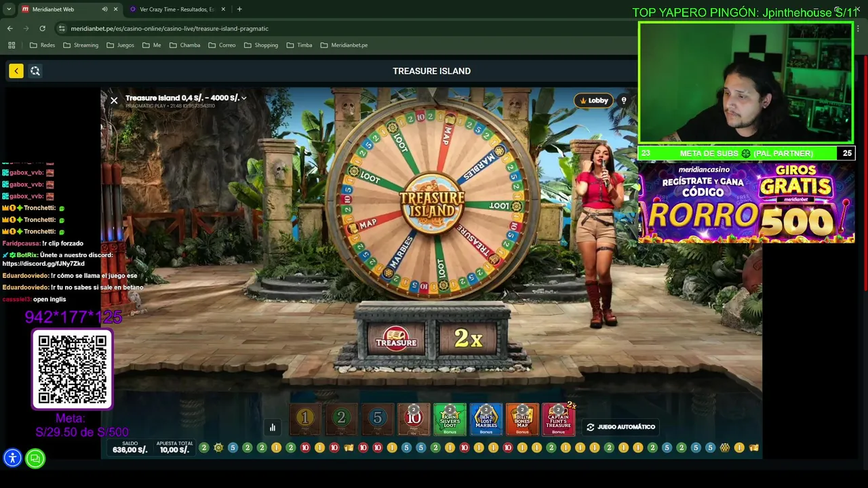Close the Treasure Island game with X
This screenshot has width=868, height=488.
pos(114,100)
